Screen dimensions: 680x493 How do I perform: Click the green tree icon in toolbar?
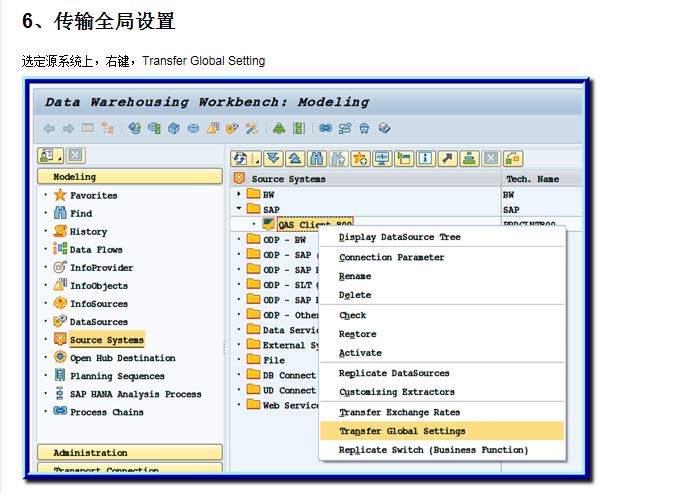click(279, 128)
